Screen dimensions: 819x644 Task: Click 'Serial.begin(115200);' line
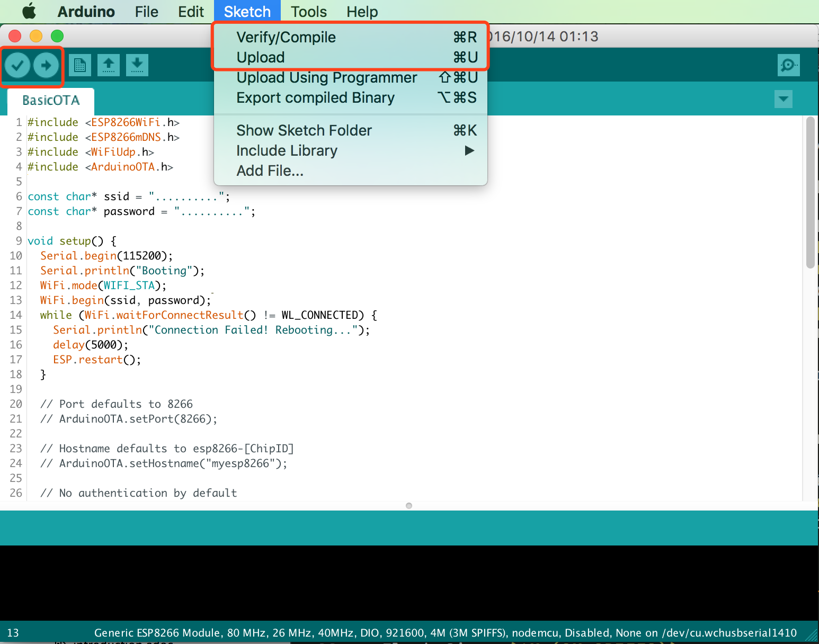coord(106,256)
